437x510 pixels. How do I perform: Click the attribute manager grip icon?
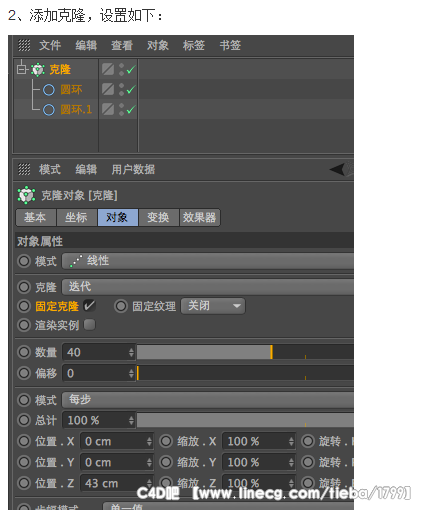[24, 170]
